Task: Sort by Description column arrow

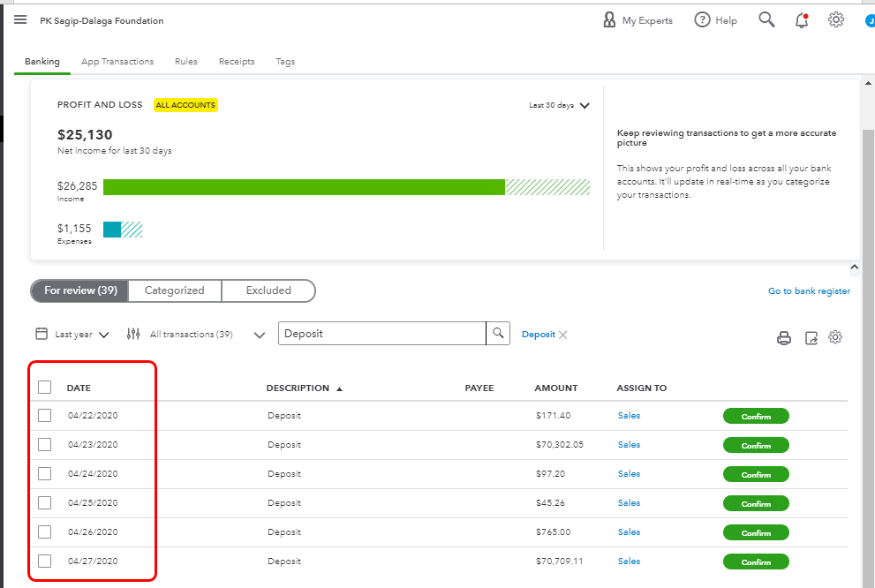Action: pyautogui.click(x=339, y=388)
